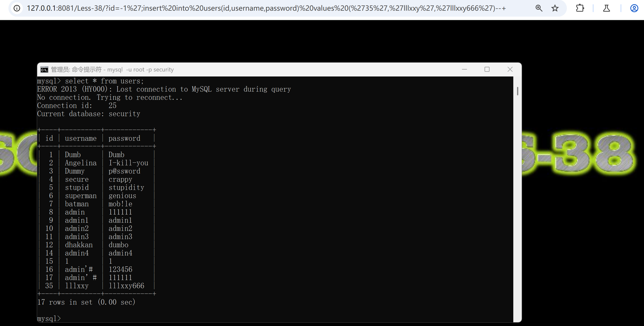Click the site information icon in address bar
The width and height of the screenshot is (644, 326).
[x=17, y=8]
